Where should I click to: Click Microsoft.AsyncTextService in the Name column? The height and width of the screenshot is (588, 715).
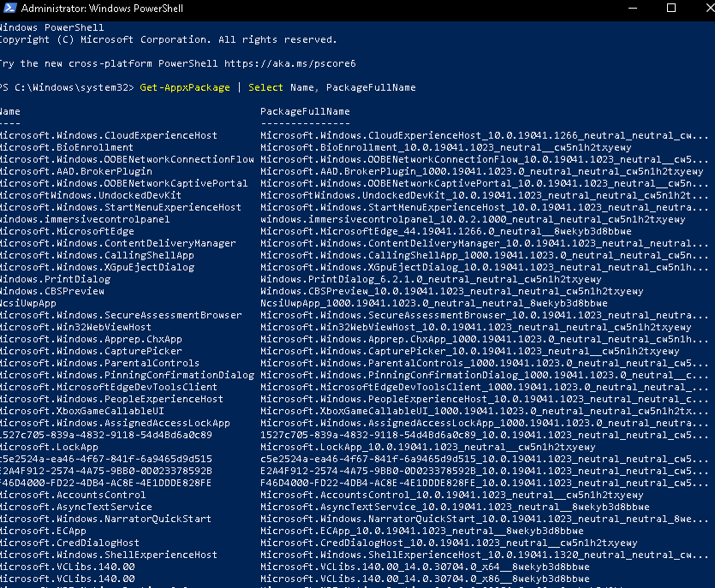(x=76, y=507)
